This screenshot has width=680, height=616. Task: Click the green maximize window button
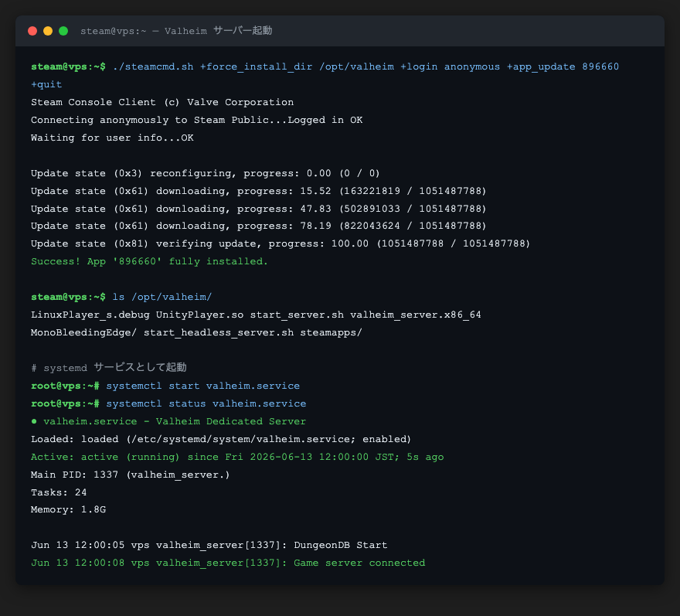(x=63, y=31)
